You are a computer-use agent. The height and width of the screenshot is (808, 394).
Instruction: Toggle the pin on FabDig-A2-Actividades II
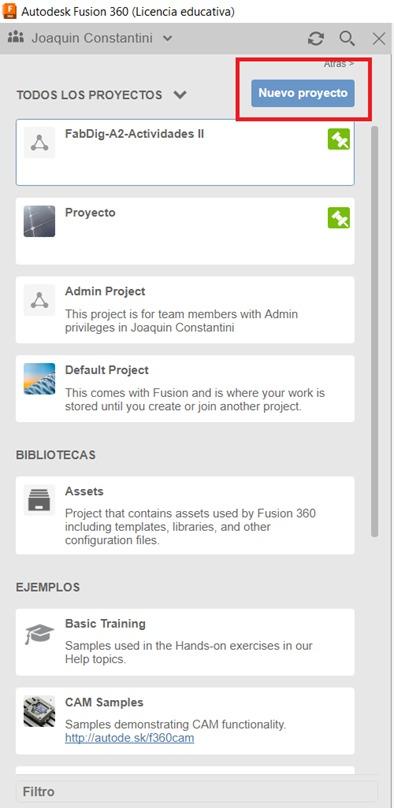[339, 140]
